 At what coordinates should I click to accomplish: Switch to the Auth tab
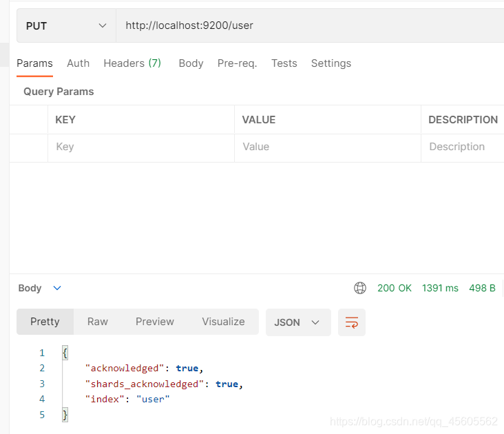78,63
